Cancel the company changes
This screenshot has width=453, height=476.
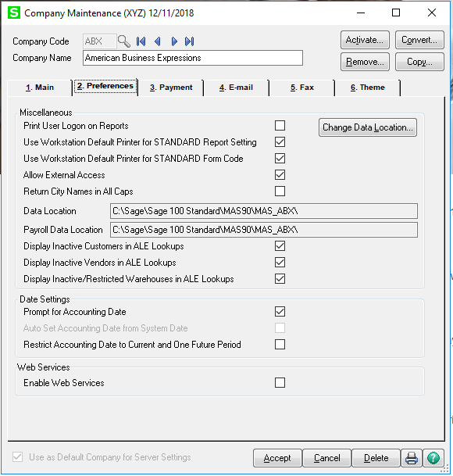click(x=326, y=458)
